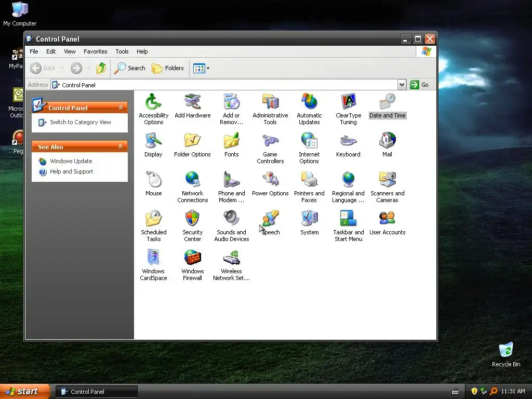This screenshot has width=532, height=399.
Task: Click the keyboard icon on taskbar
Action: tap(455, 392)
